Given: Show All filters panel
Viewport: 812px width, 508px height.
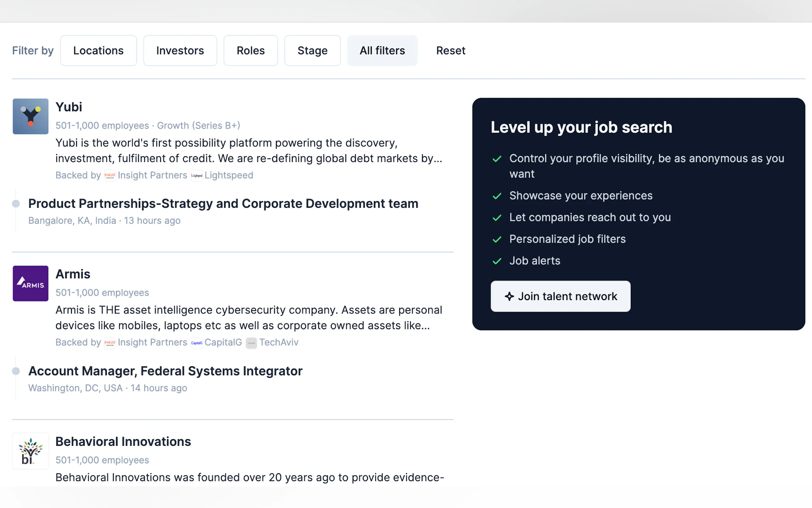Looking at the screenshot, I should click(382, 51).
